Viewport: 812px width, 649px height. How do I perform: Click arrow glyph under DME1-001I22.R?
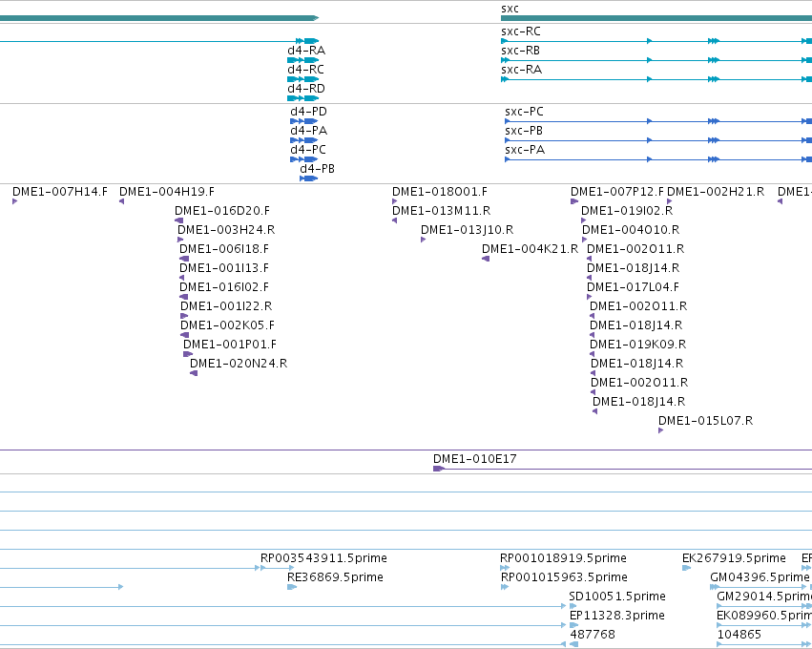(x=184, y=316)
